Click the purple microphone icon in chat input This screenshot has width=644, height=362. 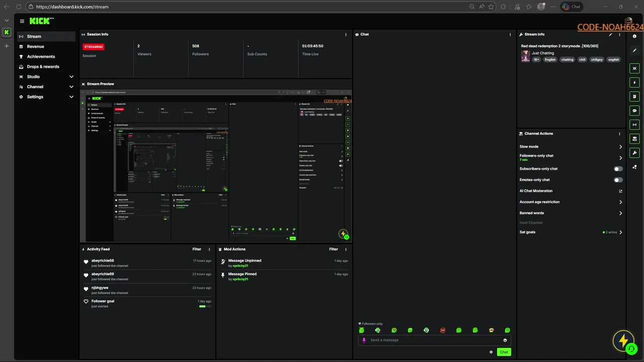(x=364, y=340)
